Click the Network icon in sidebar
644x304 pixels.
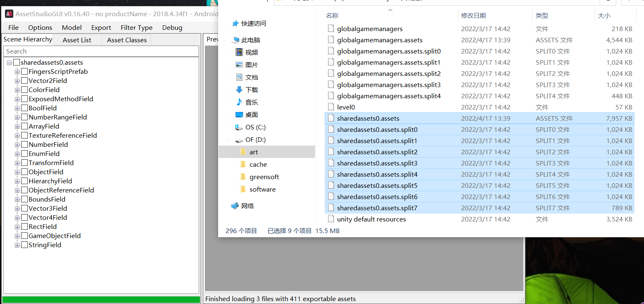(235, 206)
